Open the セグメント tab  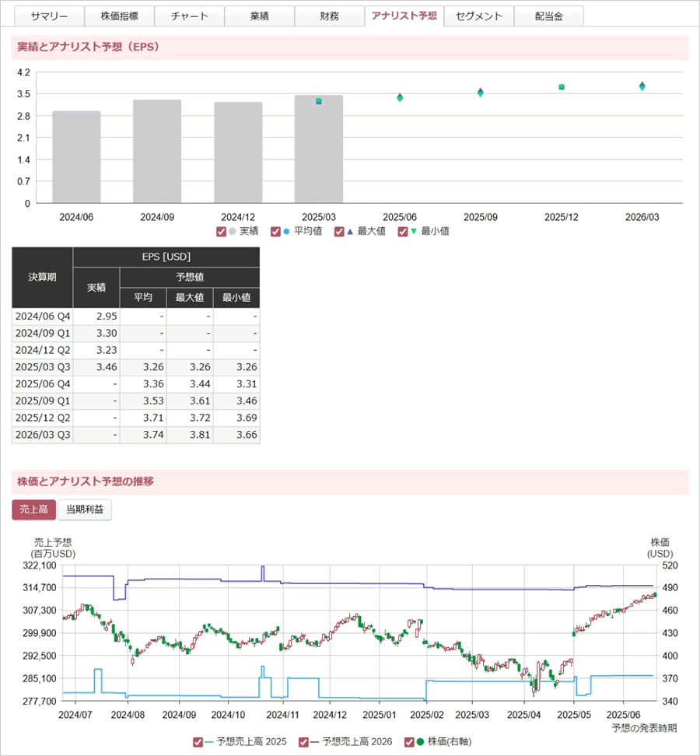coord(478,16)
